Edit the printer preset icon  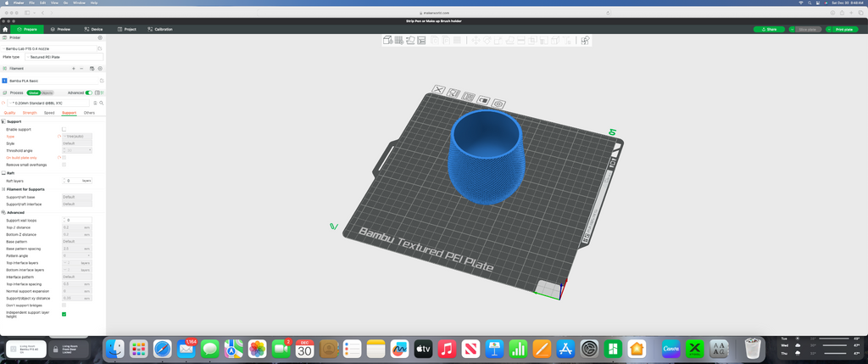[100, 48]
